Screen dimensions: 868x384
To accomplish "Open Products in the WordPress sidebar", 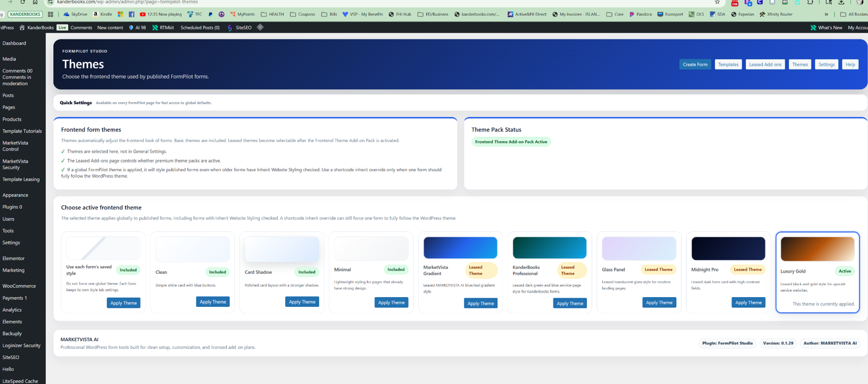I will tap(12, 119).
